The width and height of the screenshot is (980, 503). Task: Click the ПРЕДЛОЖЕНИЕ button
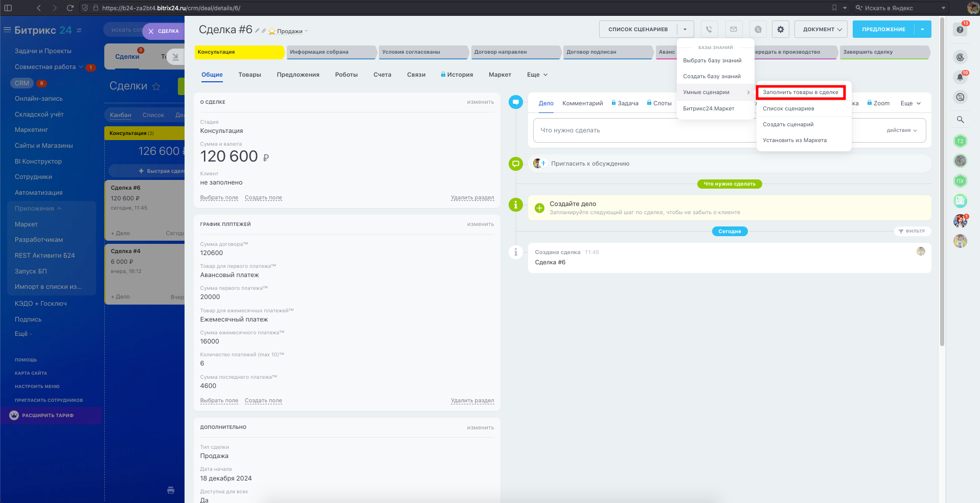[883, 29]
